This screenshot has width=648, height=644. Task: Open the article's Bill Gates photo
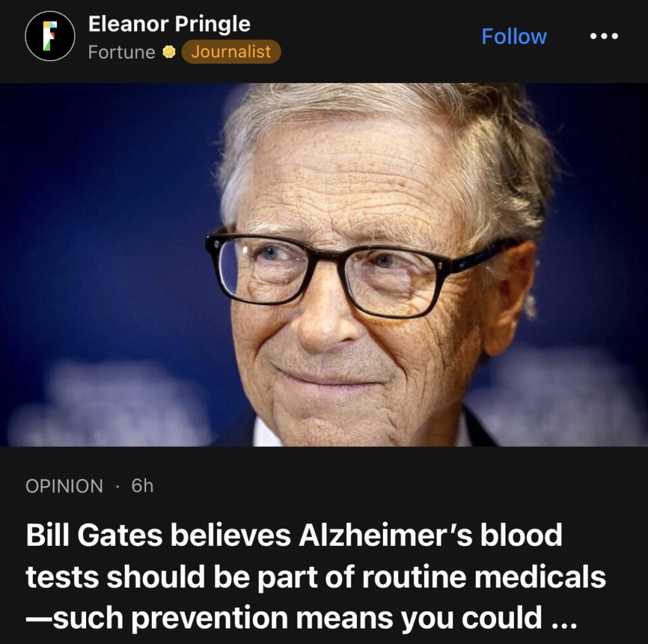(x=324, y=265)
